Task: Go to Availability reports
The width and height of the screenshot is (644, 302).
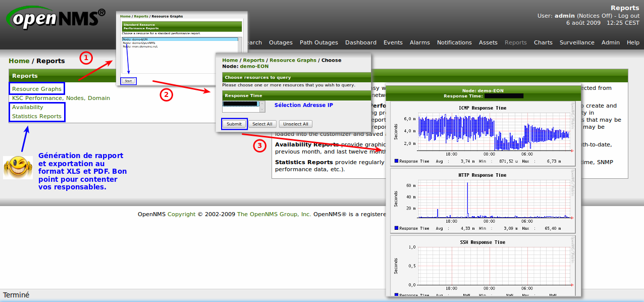Action: [x=28, y=107]
